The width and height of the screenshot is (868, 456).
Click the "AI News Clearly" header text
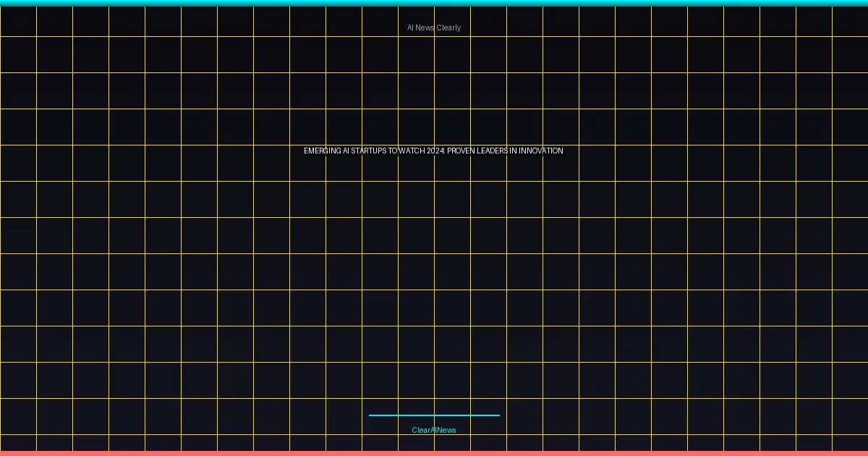(434, 28)
